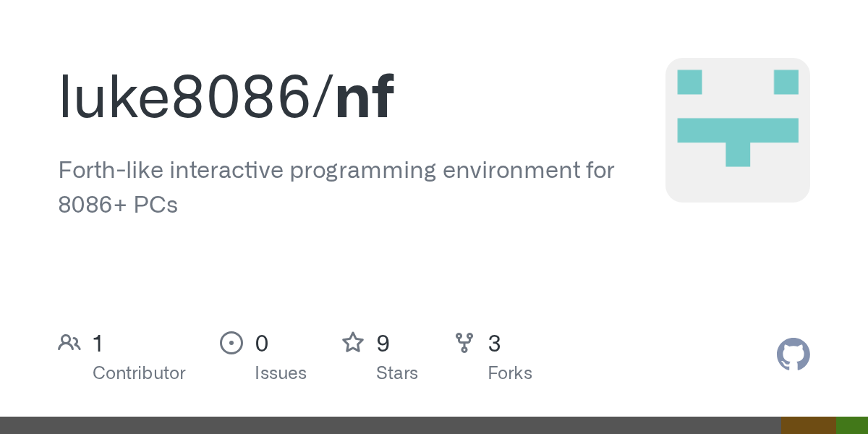Click the contributors people icon

coord(69,343)
